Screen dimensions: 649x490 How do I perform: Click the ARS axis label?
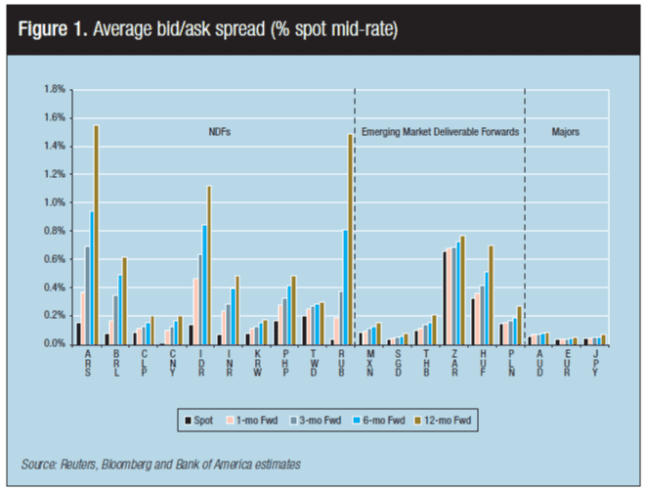pos(88,363)
